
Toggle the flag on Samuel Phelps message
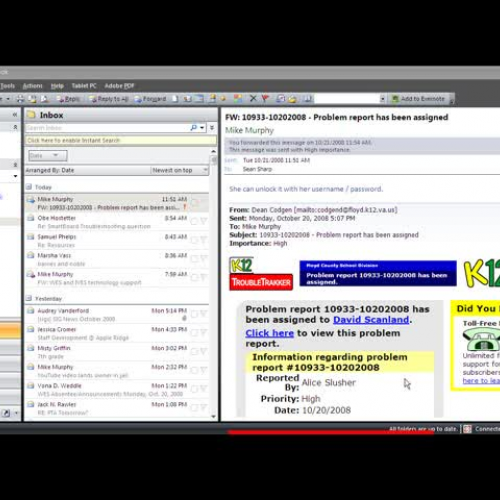click(203, 239)
